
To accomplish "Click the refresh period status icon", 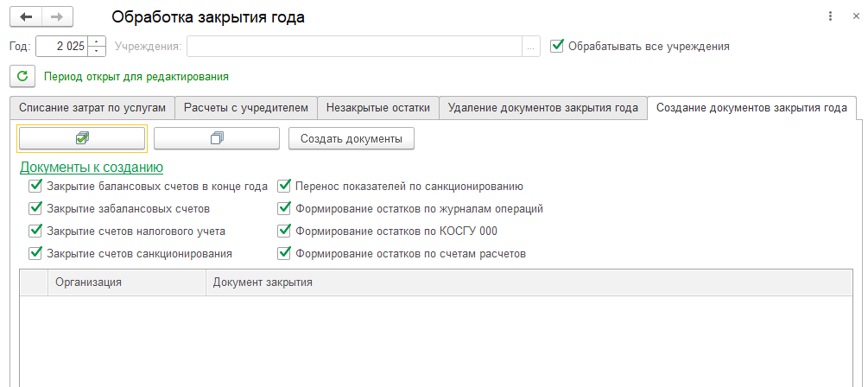I will (22, 76).
